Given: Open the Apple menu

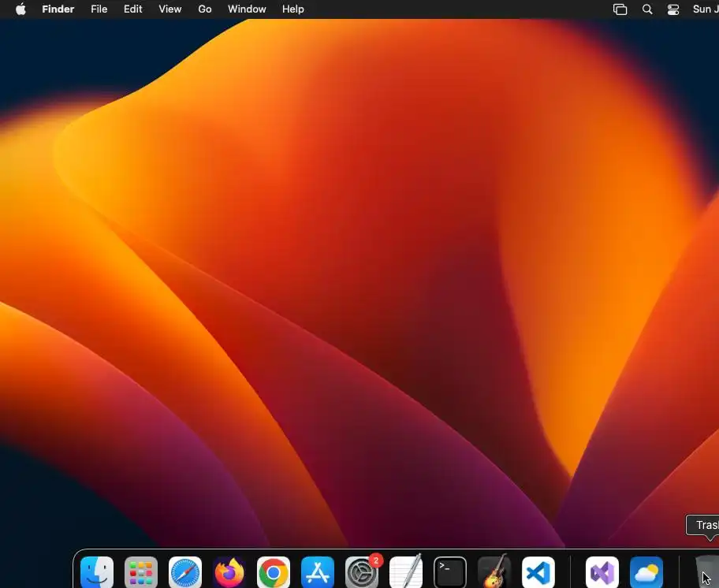Looking at the screenshot, I should [x=20, y=9].
